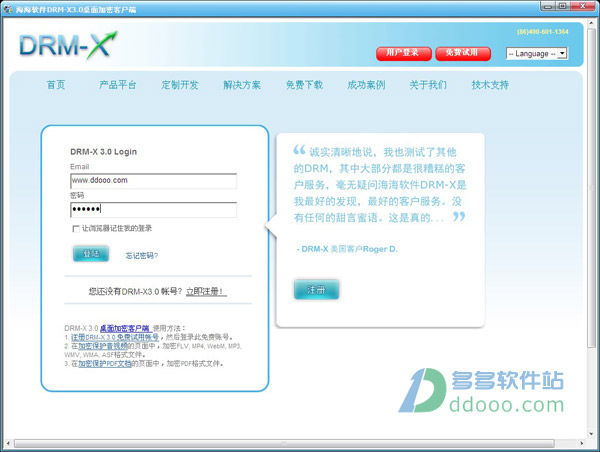
Task: Click the scroll right arrow
Action: pyautogui.click(x=582, y=444)
